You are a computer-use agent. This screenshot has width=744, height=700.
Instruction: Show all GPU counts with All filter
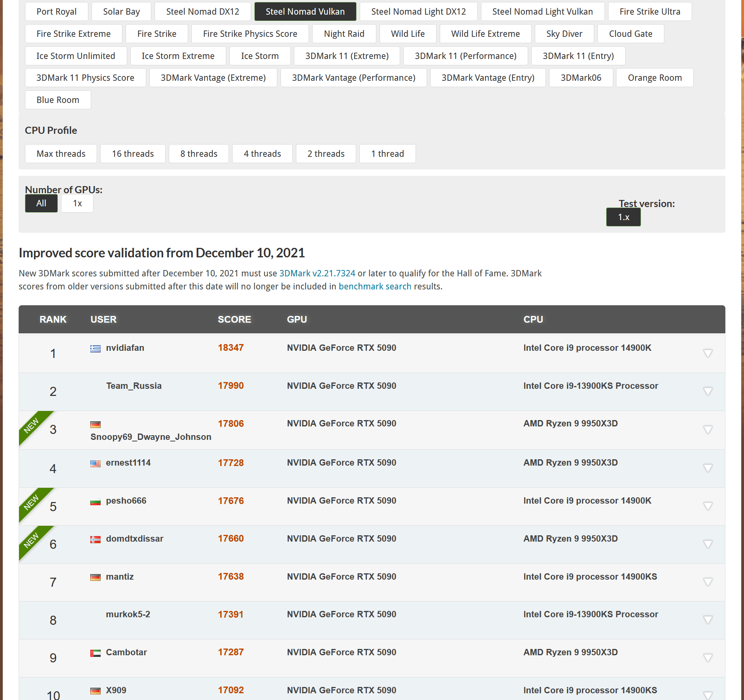pyautogui.click(x=41, y=204)
